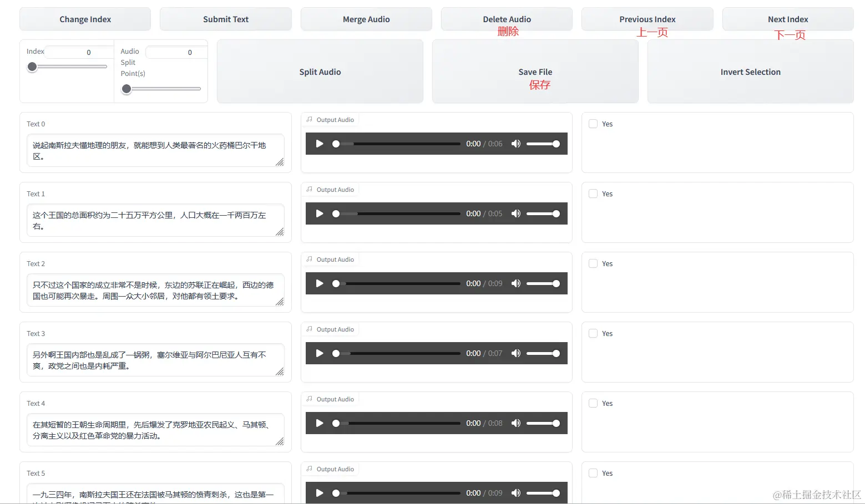Click the Save File button
865x504 pixels.
(x=535, y=72)
